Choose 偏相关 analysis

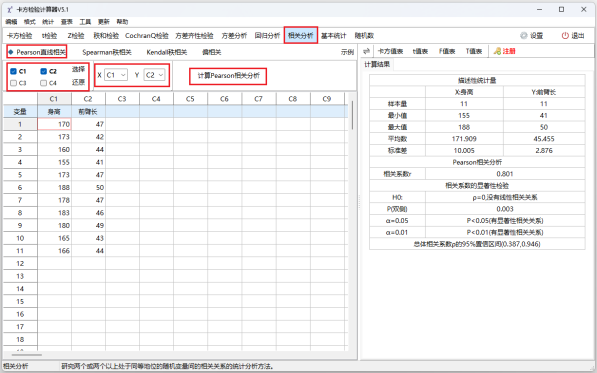point(211,52)
